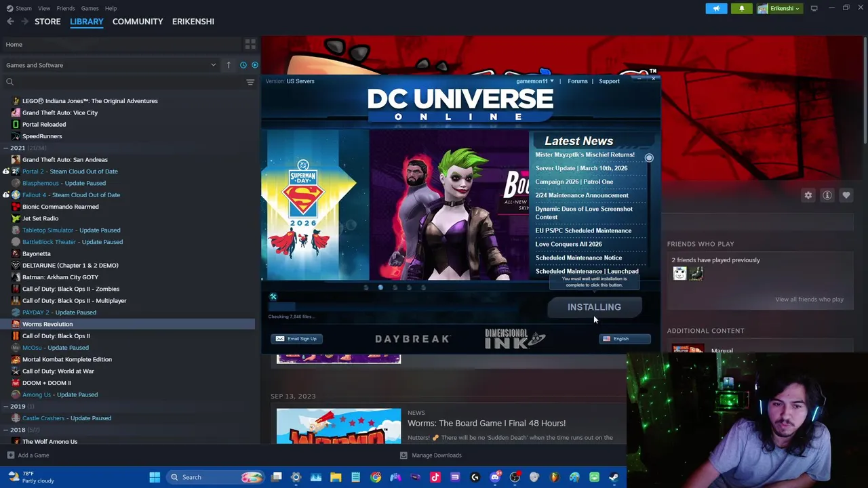The width and height of the screenshot is (868, 488).
Task: Open Worms Board Game news thumbnail
Action: pos(338,426)
